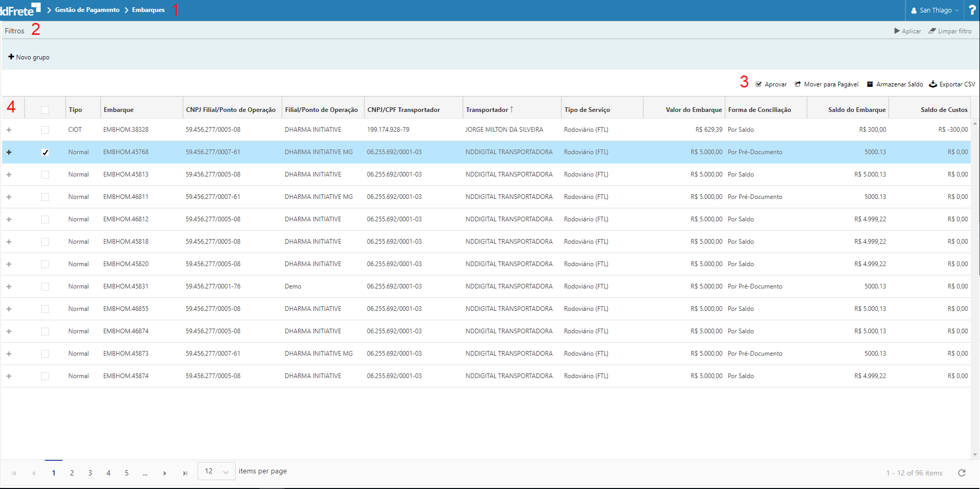980x489 pixels.
Task: Open Gestão de Pagamento breadcrumb
Action: 87,10
